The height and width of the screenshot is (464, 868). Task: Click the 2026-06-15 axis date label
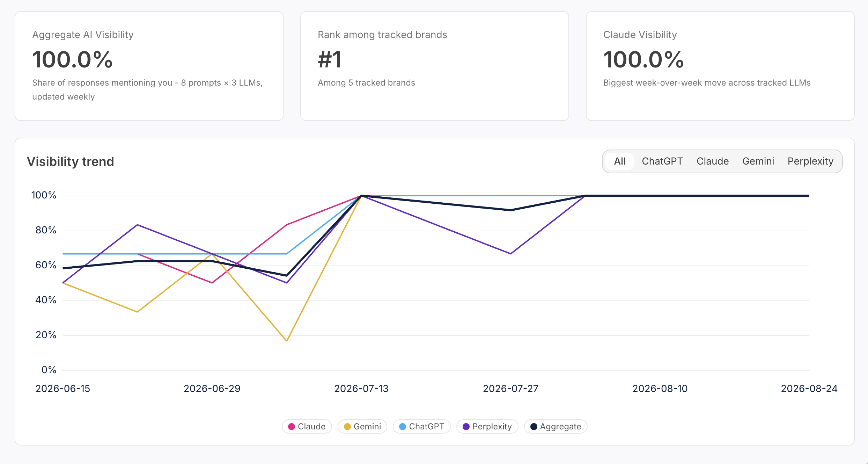point(63,389)
